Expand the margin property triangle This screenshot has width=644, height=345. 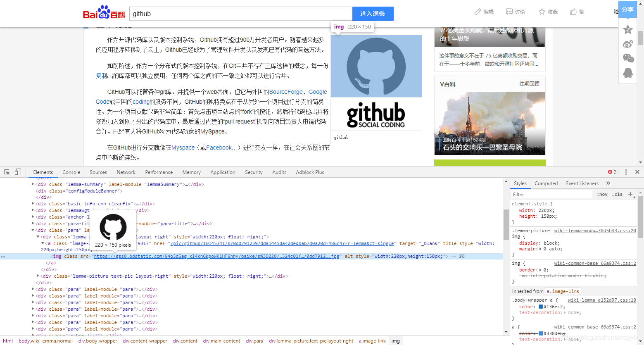[540, 249]
